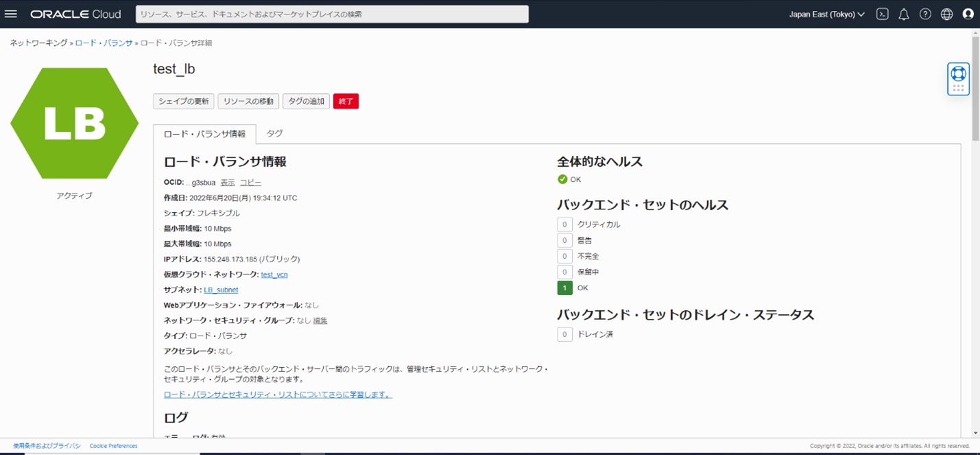The image size is (980, 455).
Task: Click the vertical page scrollbar
Action: pos(975,89)
